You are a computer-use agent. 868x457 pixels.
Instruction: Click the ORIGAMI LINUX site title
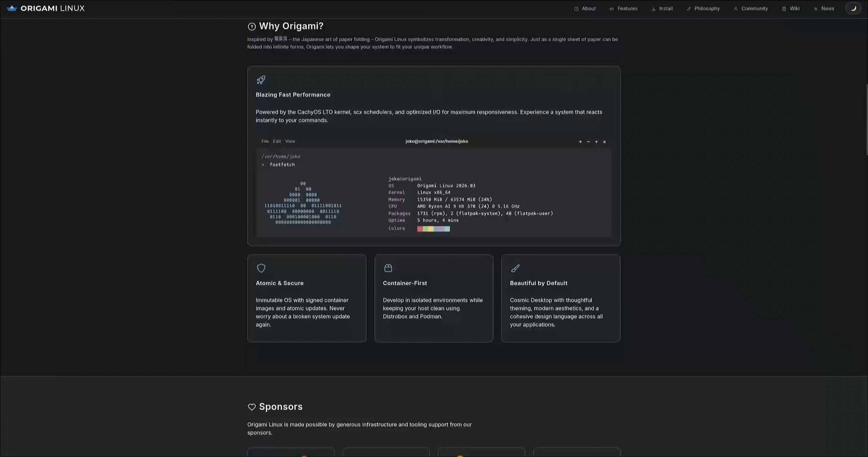[53, 8]
